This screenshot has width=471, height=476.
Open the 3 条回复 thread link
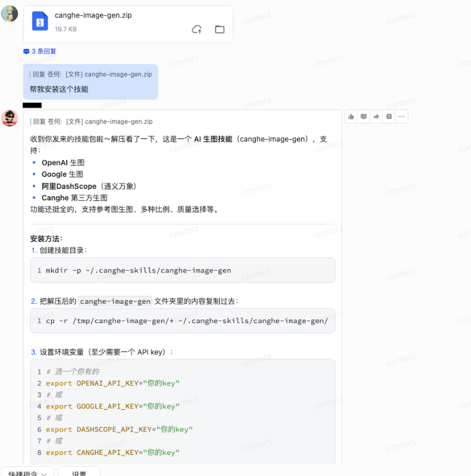(40, 51)
